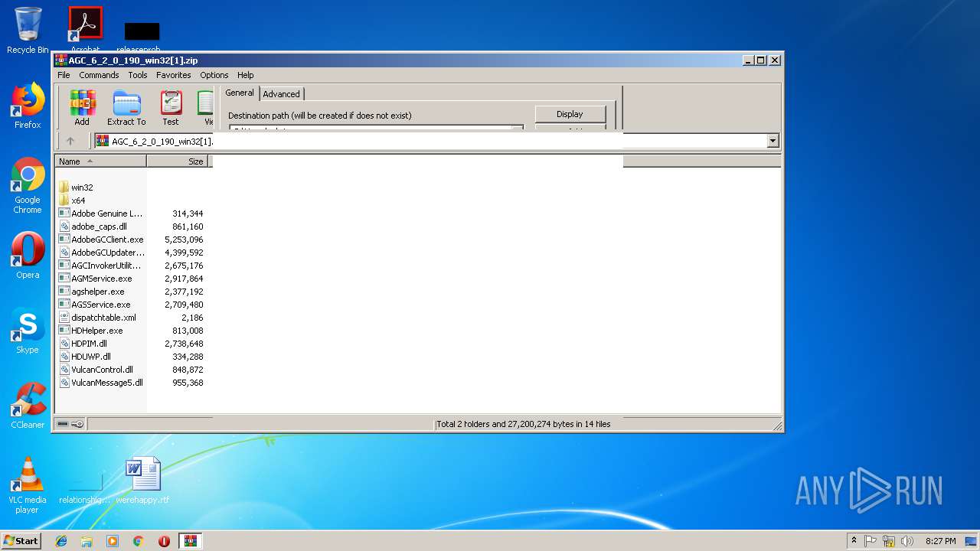Open Google Chrome desktop shortcut
Image resolution: width=980 pixels, height=551 pixels.
(28, 185)
